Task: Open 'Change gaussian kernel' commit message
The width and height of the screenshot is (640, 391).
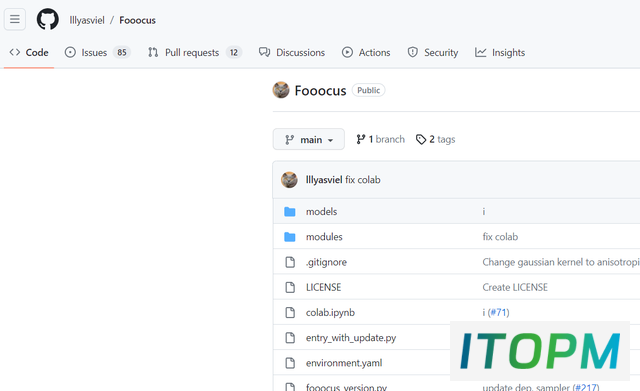Action: click(561, 262)
